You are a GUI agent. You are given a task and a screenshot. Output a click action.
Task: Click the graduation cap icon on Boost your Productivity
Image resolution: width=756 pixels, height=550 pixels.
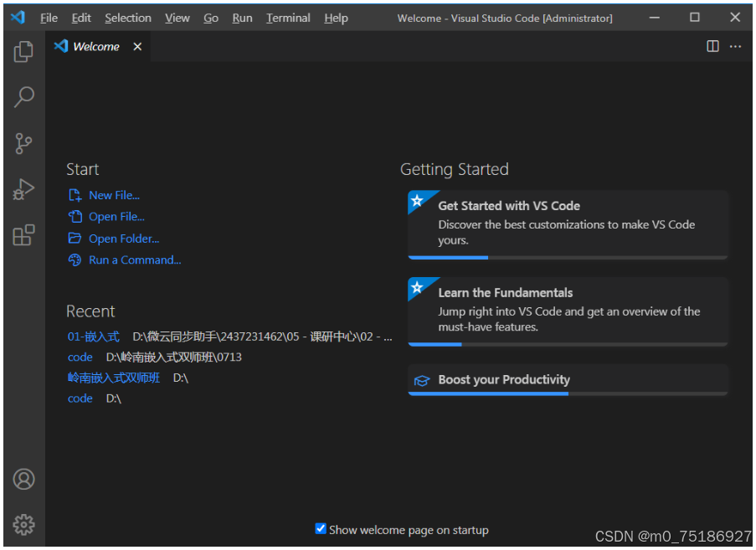421,381
